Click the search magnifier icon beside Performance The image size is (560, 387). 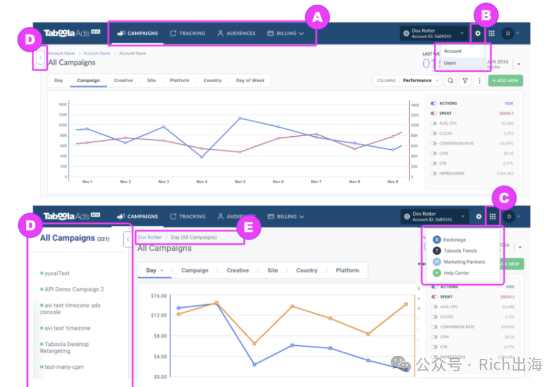[x=451, y=81]
